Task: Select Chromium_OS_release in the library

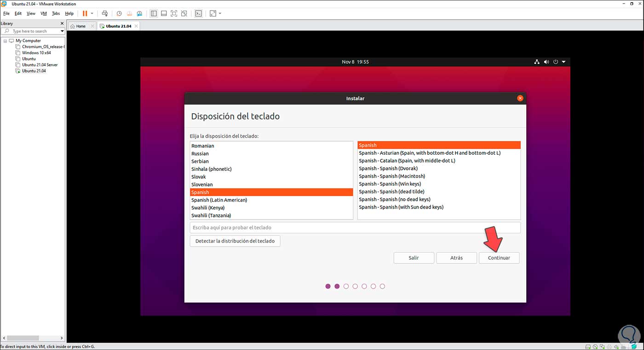Action: pos(43,47)
